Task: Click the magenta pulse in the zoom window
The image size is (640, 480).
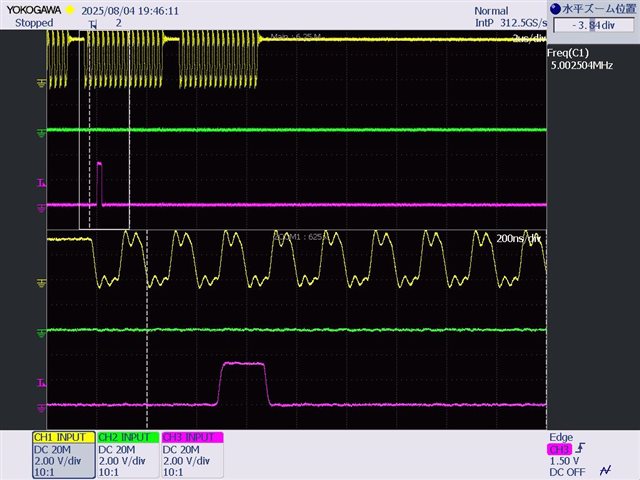Action: [243, 384]
